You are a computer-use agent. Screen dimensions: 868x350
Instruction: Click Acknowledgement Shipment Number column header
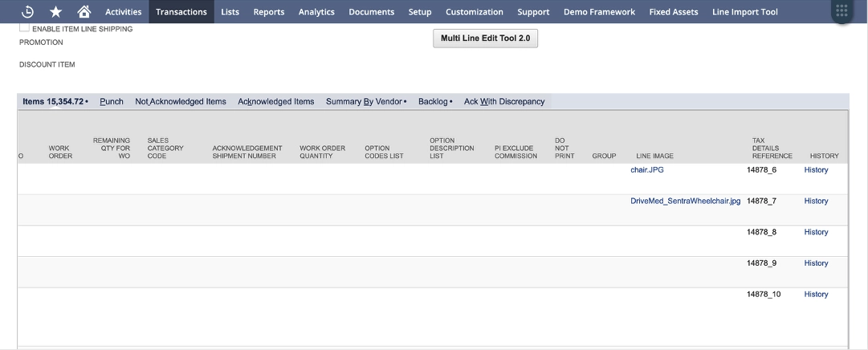(x=247, y=153)
